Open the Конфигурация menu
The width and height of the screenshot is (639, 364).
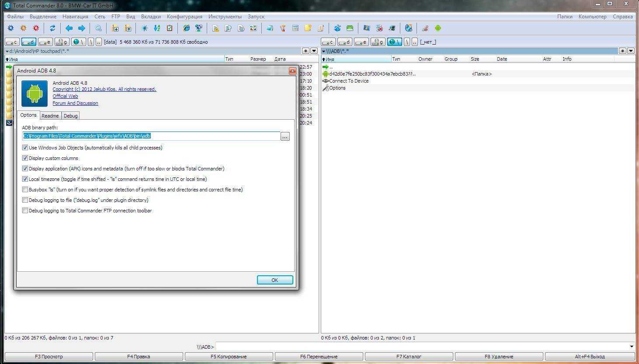[x=184, y=17]
